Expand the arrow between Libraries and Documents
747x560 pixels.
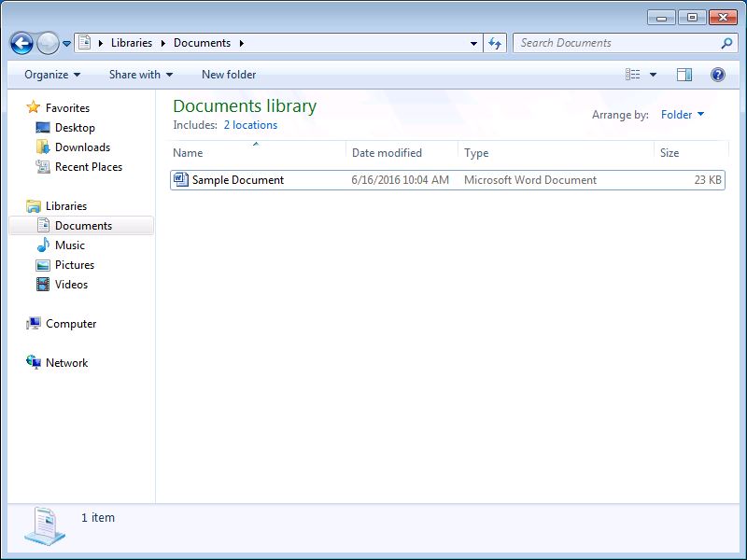coord(162,43)
